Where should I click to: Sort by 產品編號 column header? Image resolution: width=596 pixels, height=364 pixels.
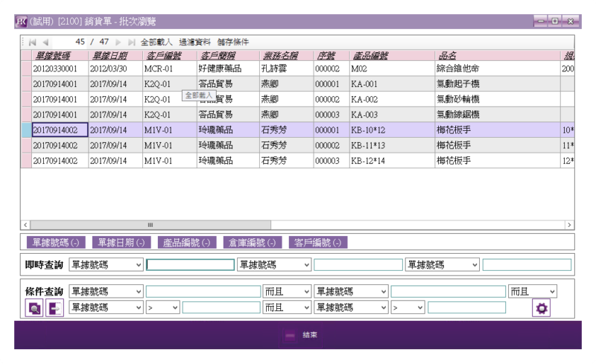tap(393, 56)
